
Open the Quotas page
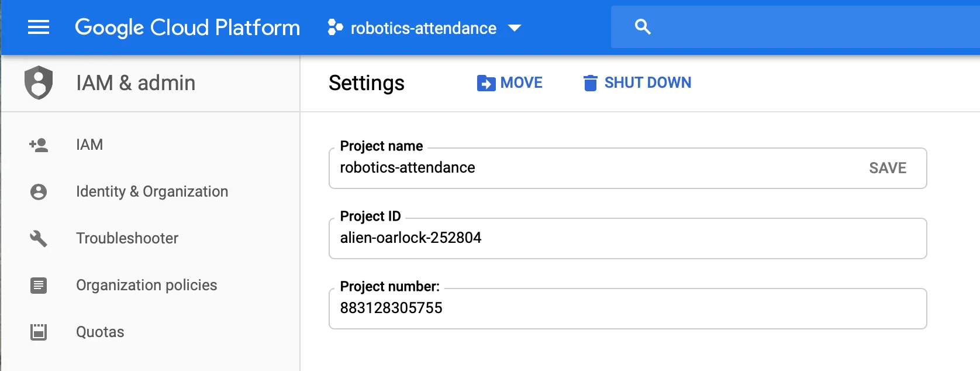(100, 332)
